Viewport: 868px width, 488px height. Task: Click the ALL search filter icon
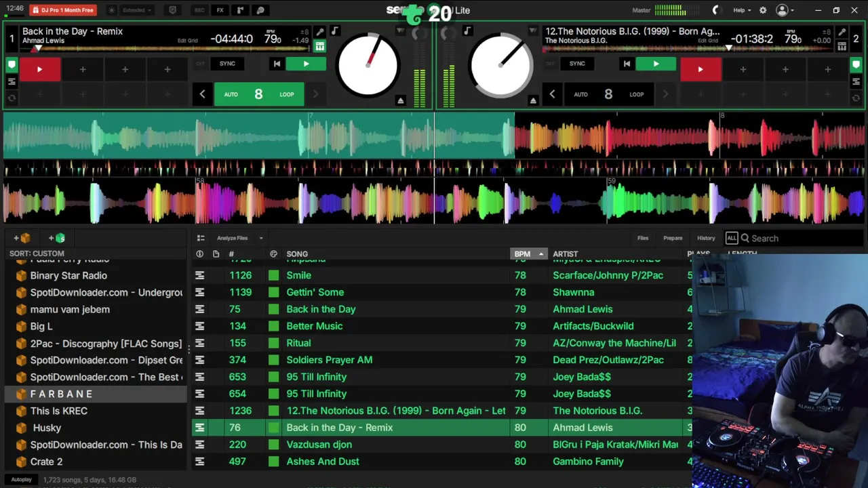point(732,238)
